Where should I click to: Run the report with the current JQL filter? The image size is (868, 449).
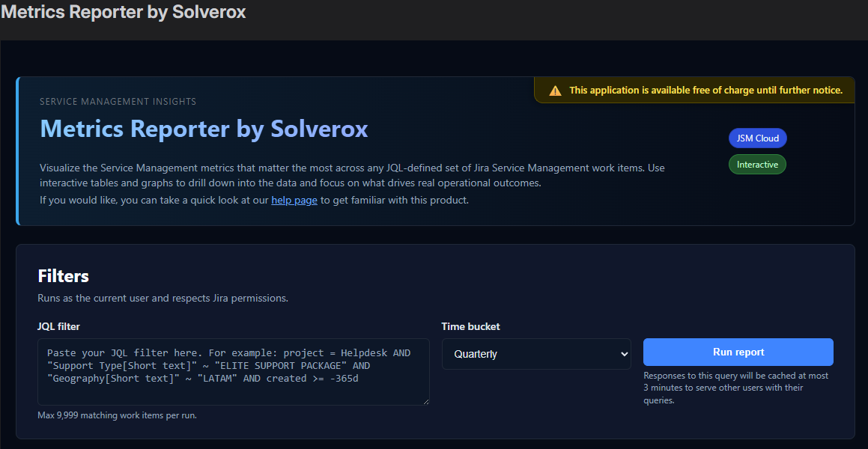738,352
